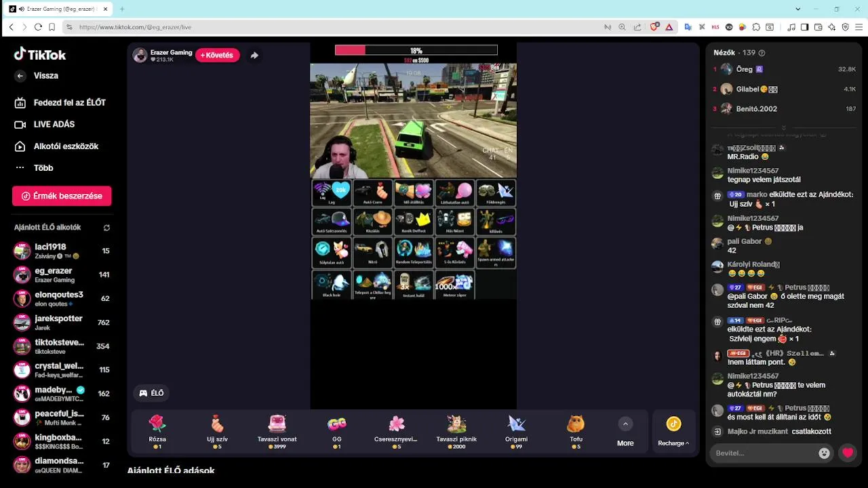Close the Erazer Gaming tab
Screen dimensions: 868x488
[105, 9]
